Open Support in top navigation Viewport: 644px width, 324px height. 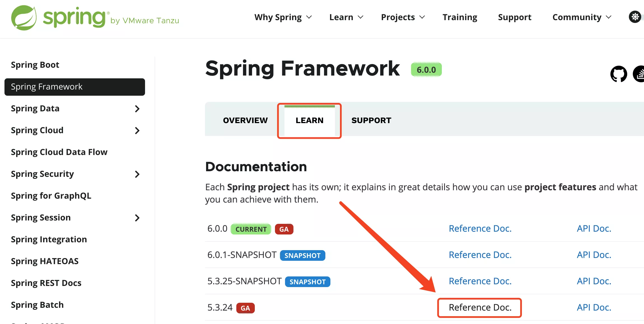[515, 17]
